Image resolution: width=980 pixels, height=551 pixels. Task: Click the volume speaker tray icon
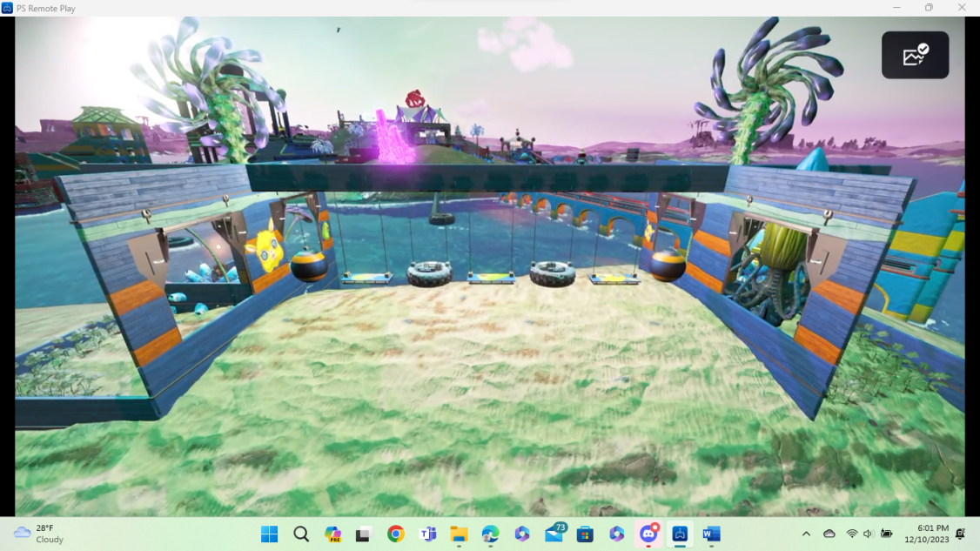[x=869, y=534]
